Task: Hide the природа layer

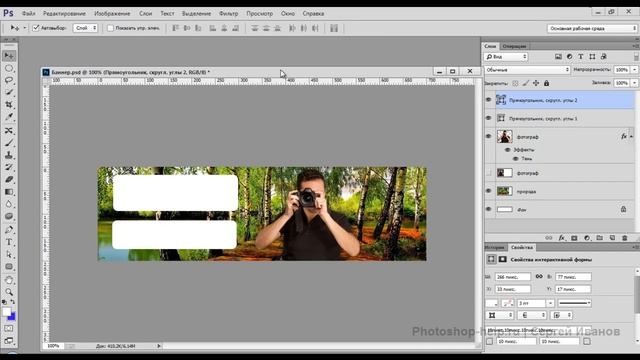Action: tap(489, 191)
